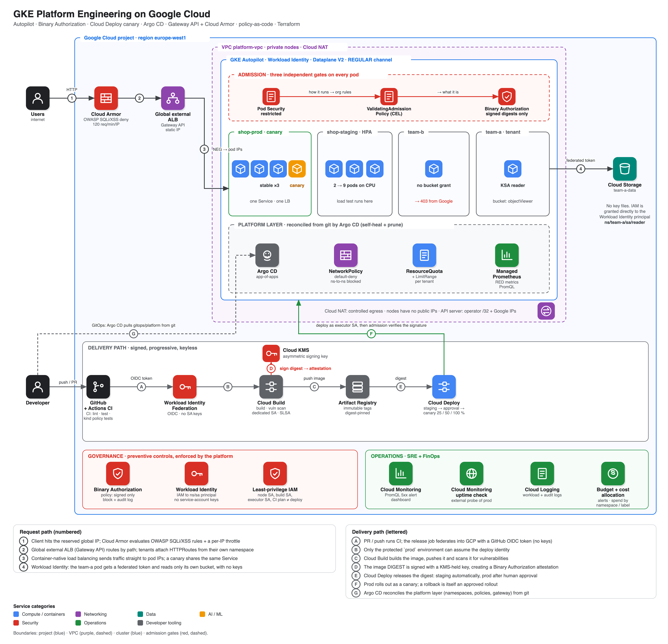Select the team-b pod icon

click(x=434, y=169)
